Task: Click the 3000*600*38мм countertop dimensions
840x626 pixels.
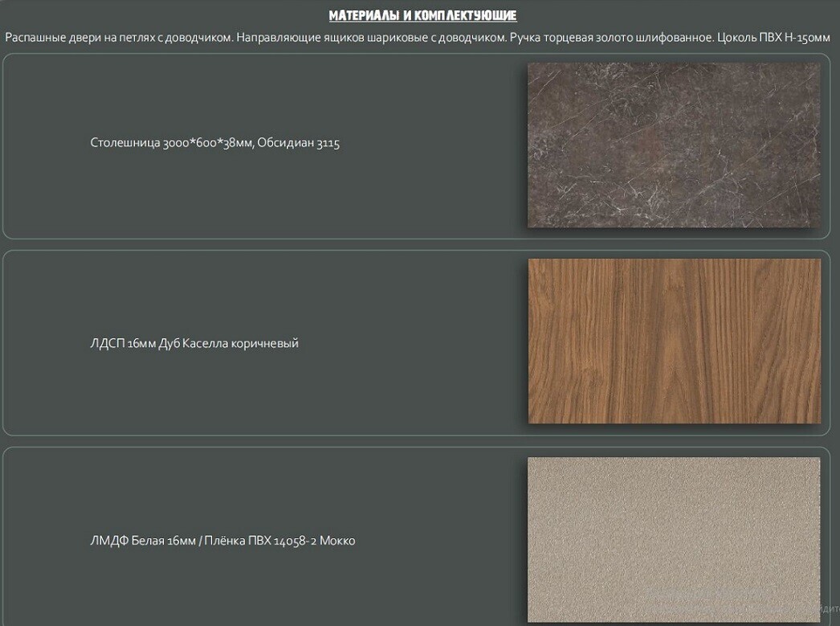Action: pyautogui.click(x=208, y=144)
